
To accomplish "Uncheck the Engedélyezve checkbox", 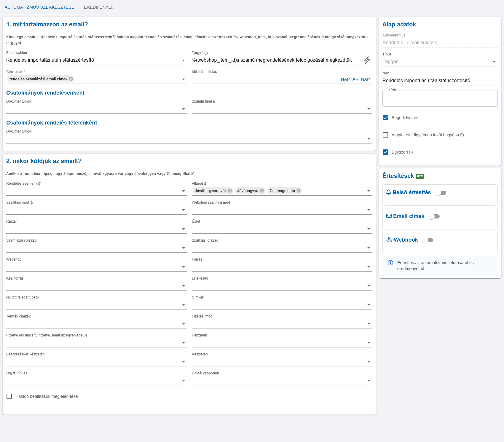I will [385, 118].
